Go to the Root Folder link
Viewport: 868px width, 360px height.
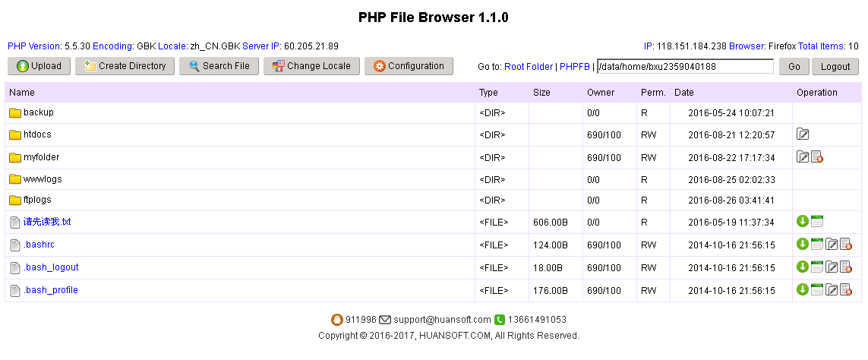click(x=529, y=67)
